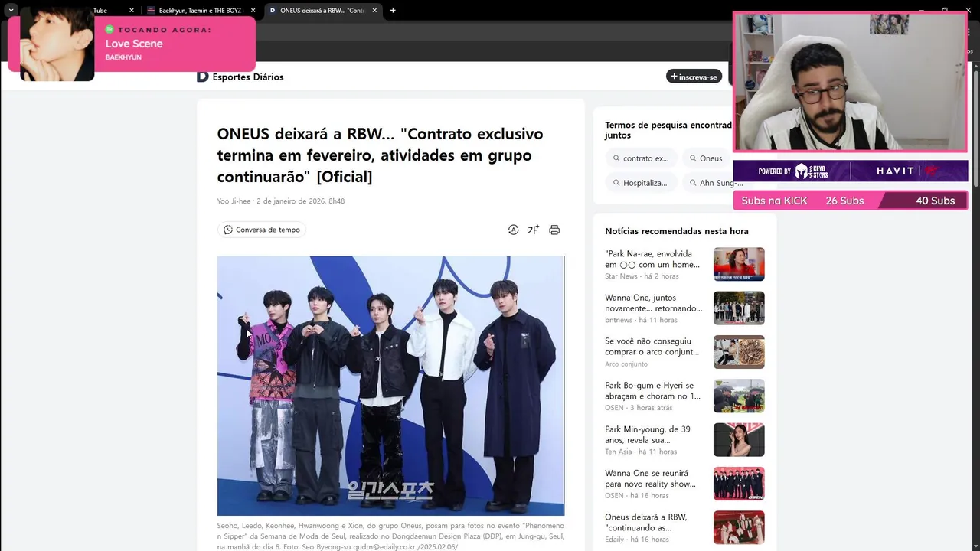Screen dimensions: 980x551
Task: Close the "Tube" browser tab
Action: [132, 11]
